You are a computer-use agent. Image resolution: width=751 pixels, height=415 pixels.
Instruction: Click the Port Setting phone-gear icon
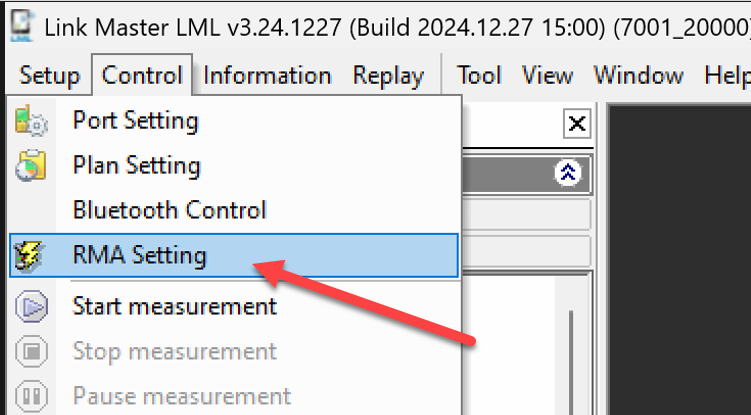point(31,120)
